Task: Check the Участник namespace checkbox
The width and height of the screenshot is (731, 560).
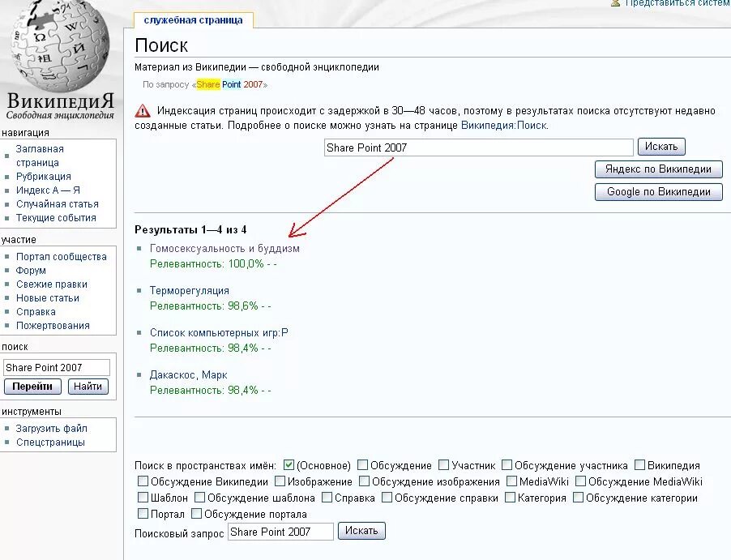Action: click(444, 465)
